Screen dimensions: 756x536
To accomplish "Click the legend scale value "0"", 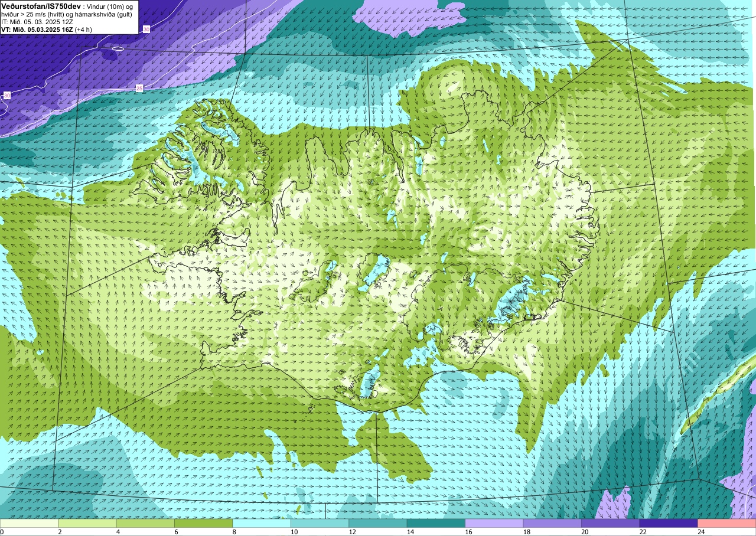I will 2,532.
